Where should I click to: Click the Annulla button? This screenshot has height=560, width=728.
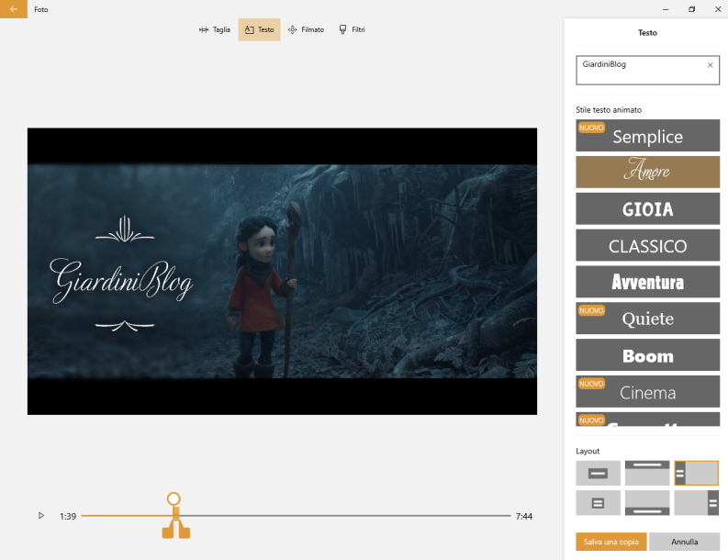tap(684, 542)
